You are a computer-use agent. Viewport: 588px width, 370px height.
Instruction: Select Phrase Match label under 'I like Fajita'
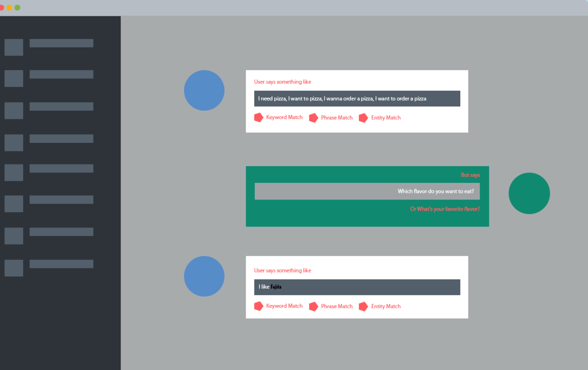pos(337,306)
